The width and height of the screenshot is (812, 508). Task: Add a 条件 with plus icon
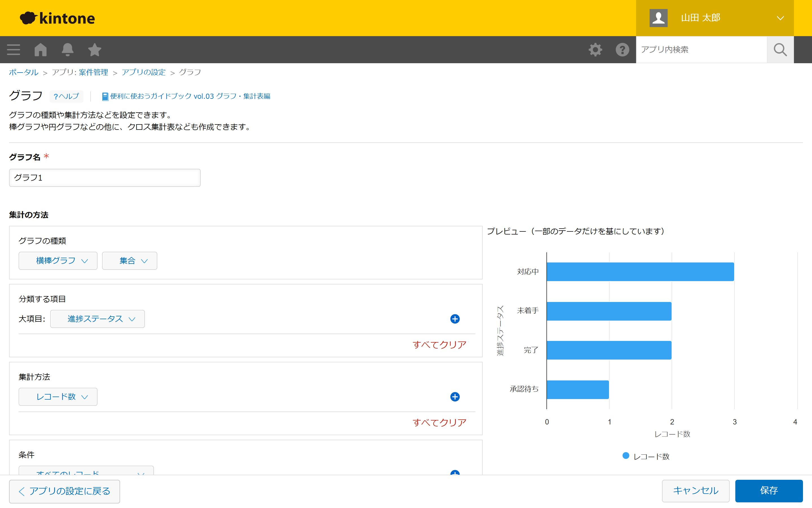coord(455,472)
